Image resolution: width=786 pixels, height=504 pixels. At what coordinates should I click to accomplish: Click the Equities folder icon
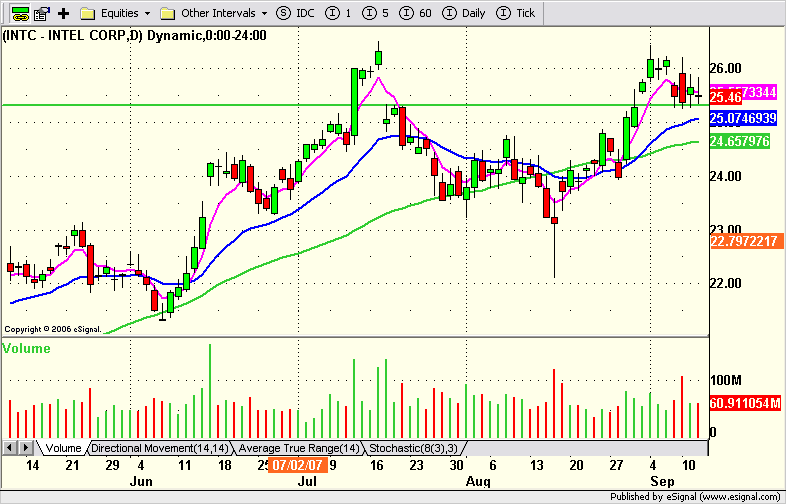[88, 14]
